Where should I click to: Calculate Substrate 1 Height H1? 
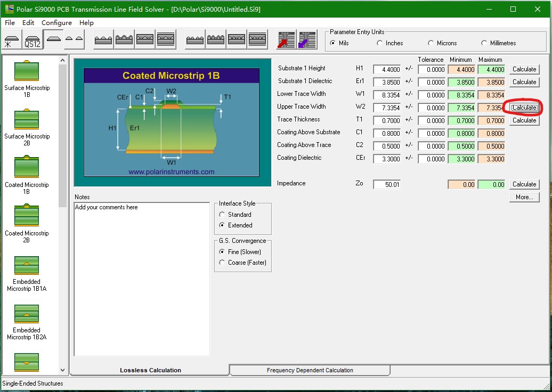[x=524, y=69]
